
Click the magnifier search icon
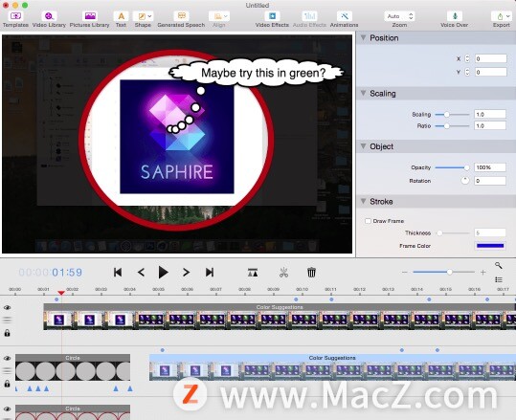tap(499, 265)
